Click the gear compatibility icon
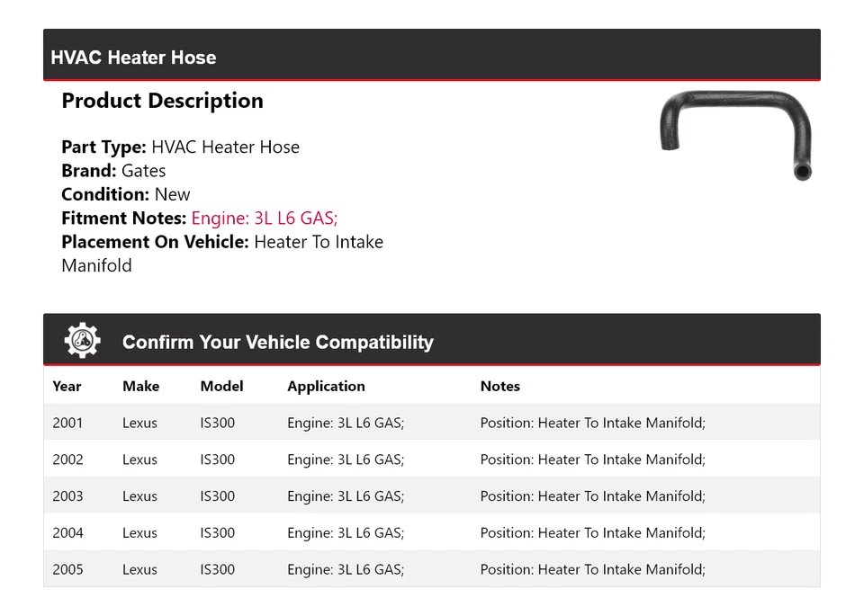864x616 pixels. click(x=83, y=341)
